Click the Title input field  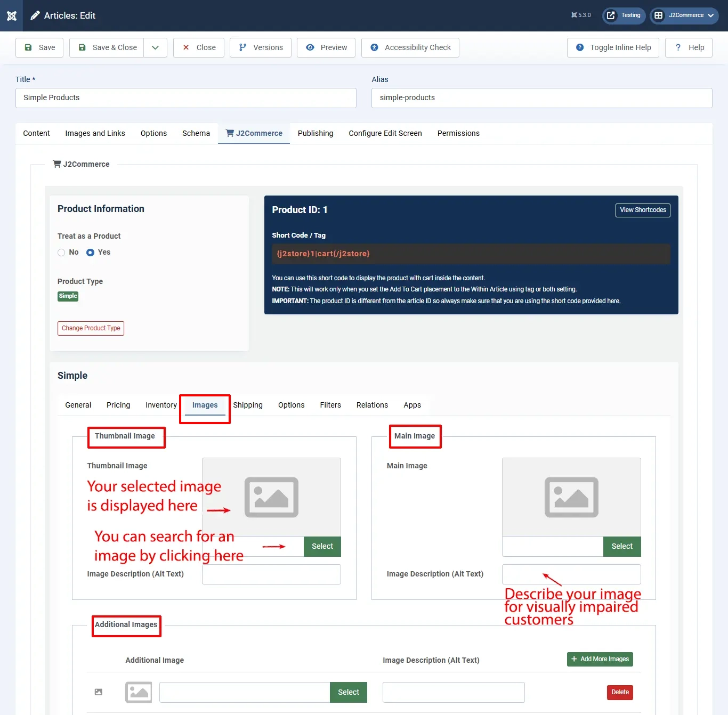click(x=186, y=98)
